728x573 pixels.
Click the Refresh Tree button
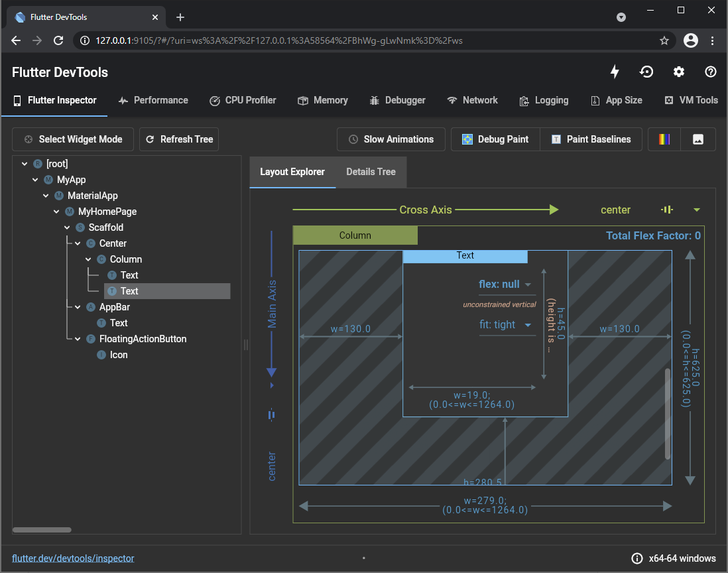[179, 139]
